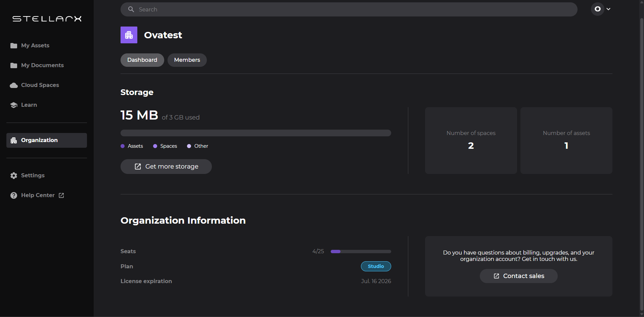Click the Contact sales button
644x317 pixels.
click(x=518, y=276)
